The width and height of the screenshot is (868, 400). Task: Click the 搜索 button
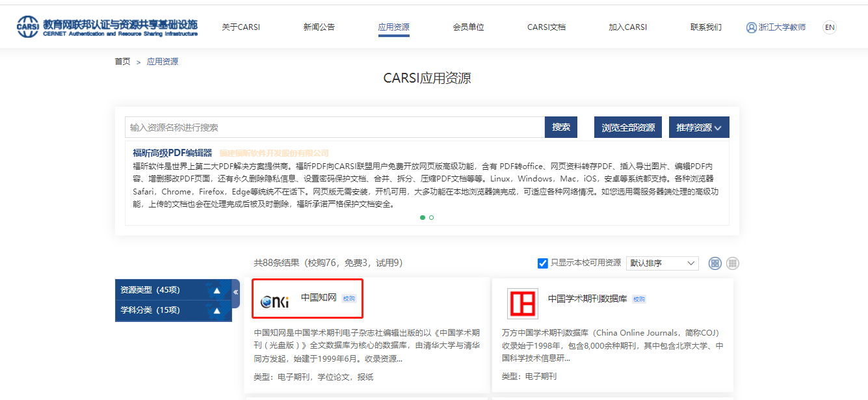pos(561,127)
